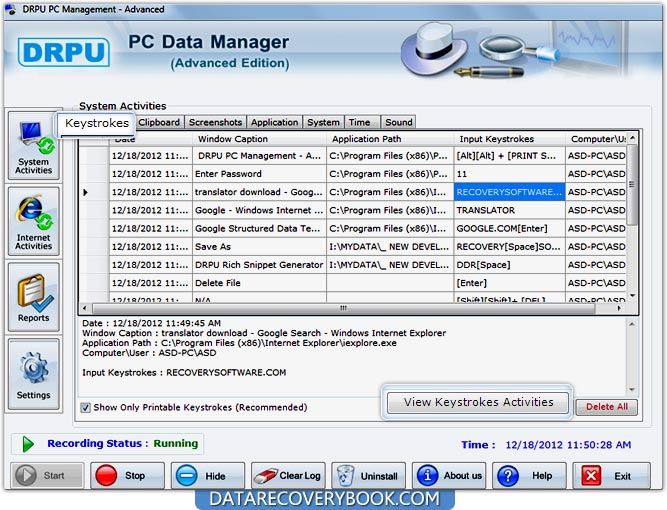Select the 'Google - Windows Internet ...' cell
667x510 pixels.
tap(259, 211)
